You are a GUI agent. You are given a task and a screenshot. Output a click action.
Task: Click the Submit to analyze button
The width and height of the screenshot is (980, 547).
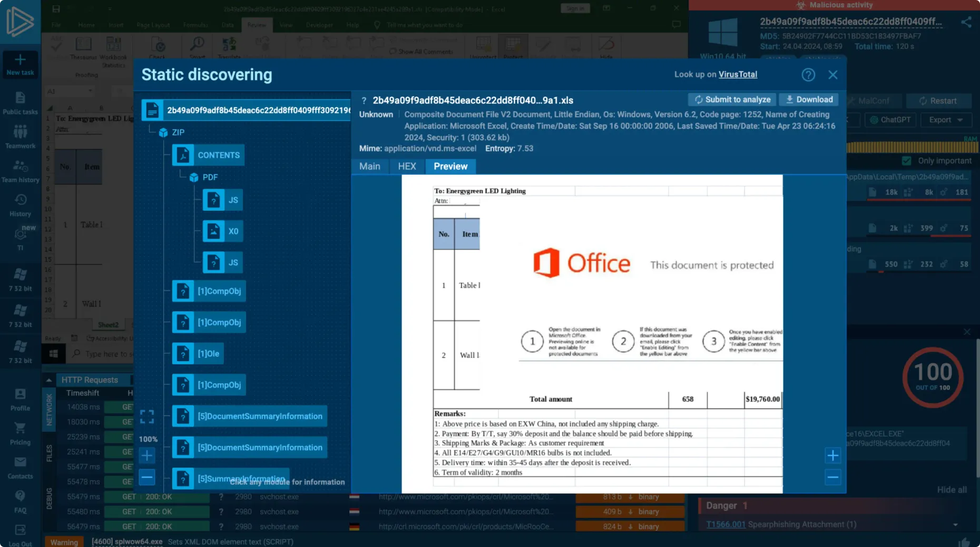[732, 100]
